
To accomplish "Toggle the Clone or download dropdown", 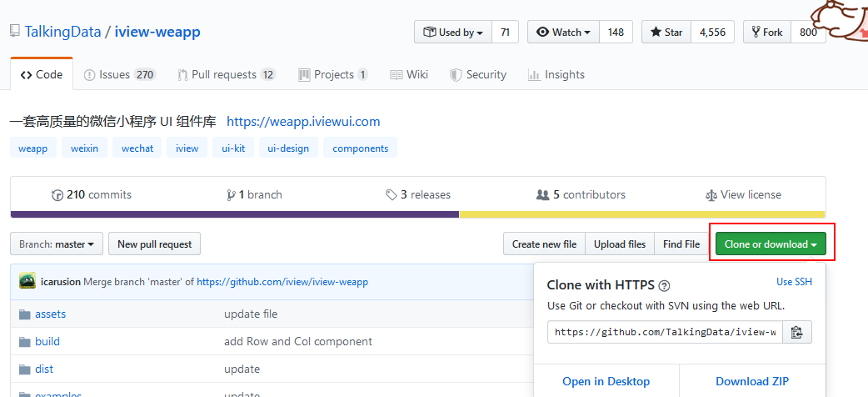I will coord(771,244).
